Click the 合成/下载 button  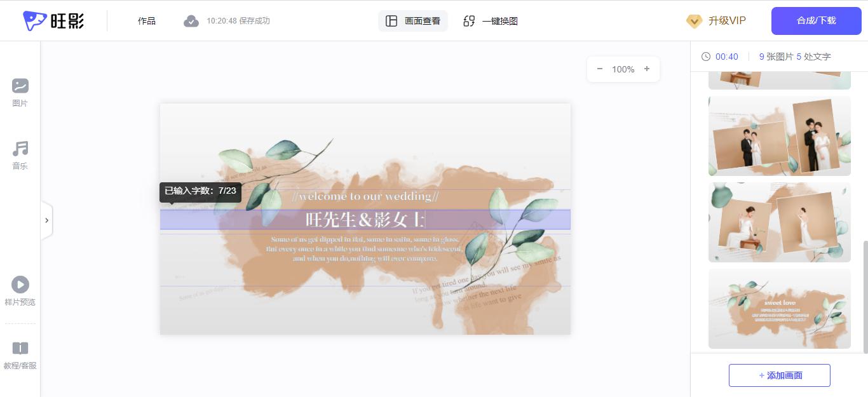click(816, 20)
